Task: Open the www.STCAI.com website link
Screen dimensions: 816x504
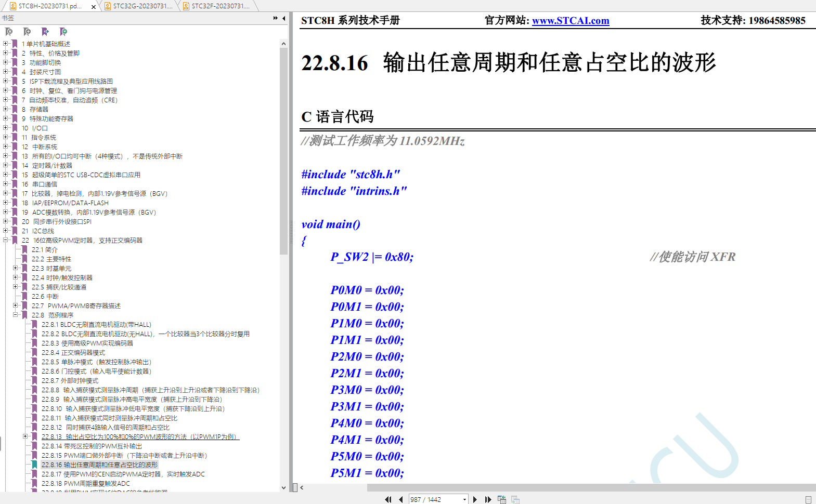Action: (571, 20)
